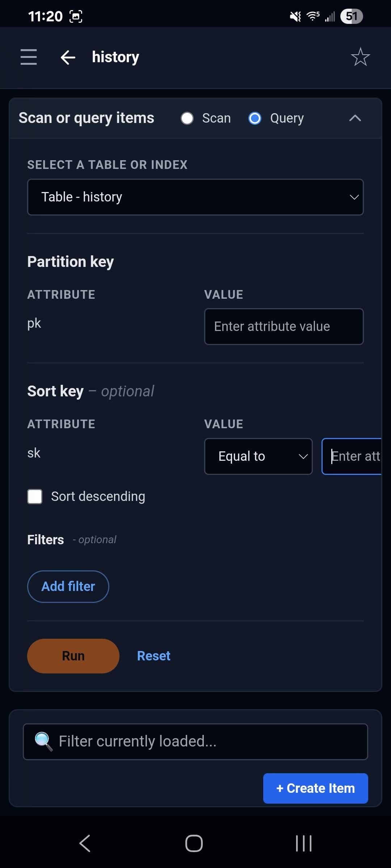391x868 pixels.
Task: Click the Scan label next to its radio
Action: pyautogui.click(x=216, y=118)
